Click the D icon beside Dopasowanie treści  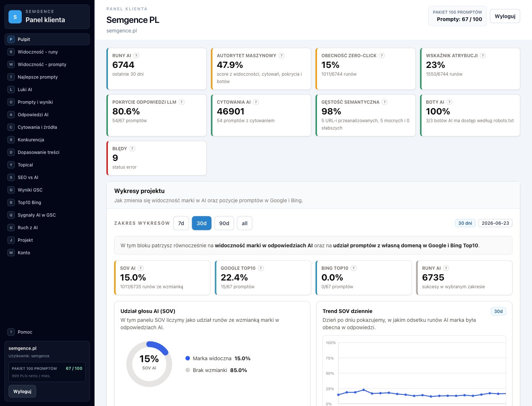(x=11, y=152)
